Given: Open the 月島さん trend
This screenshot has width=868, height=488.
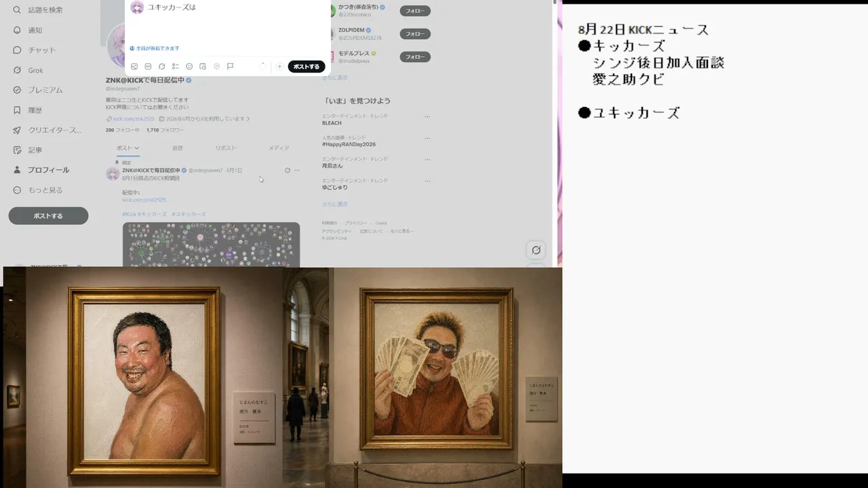Looking at the screenshot, I should (332, 165).
